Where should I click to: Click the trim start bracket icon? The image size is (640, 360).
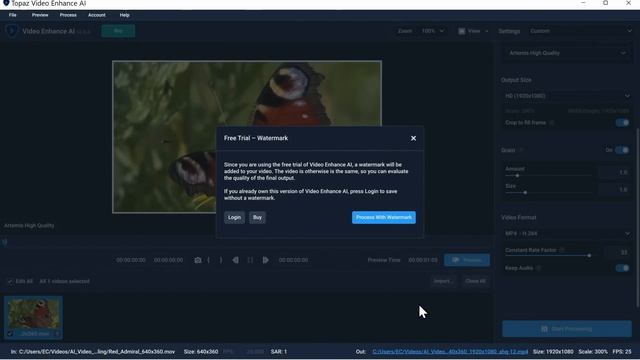209,260
